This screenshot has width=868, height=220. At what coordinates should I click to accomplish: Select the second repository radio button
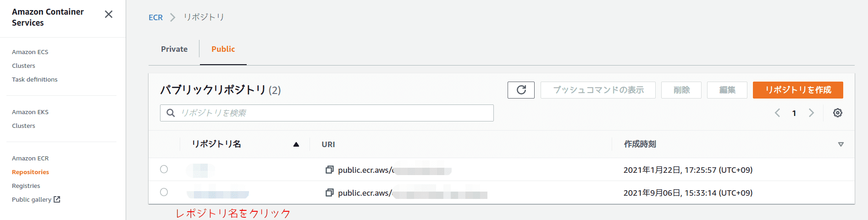(x=164, y=192)
